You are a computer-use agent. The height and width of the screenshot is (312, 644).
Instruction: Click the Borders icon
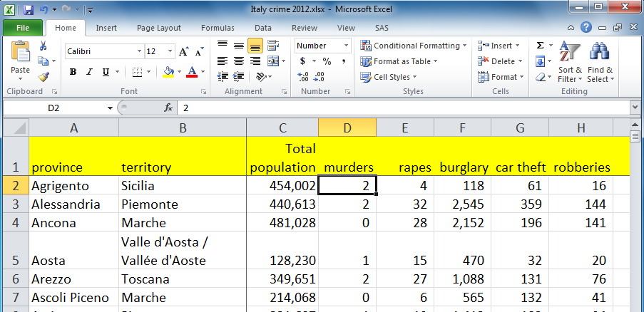click(x=137, y=72)
